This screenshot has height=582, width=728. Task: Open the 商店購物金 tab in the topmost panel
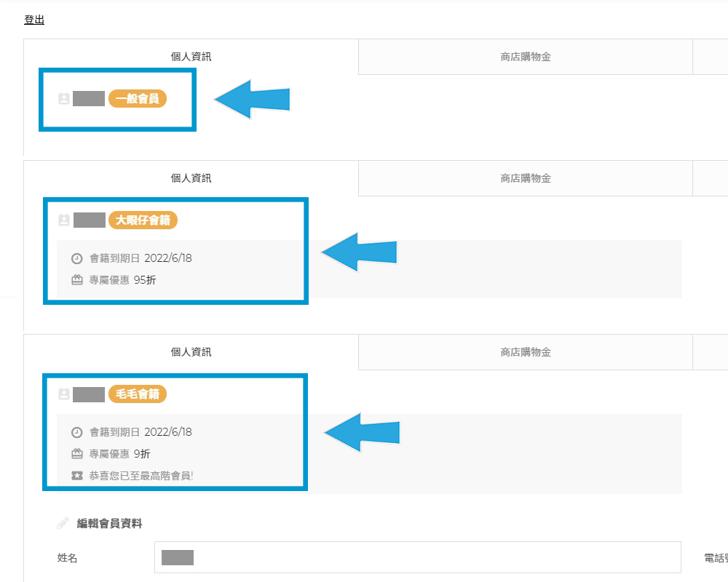tap(525, 57)
